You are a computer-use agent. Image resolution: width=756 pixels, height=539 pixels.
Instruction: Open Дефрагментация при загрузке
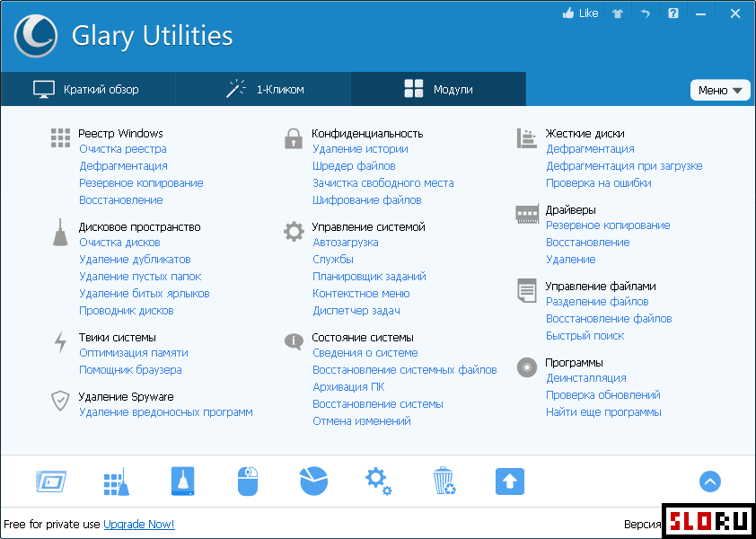(624, 166)
